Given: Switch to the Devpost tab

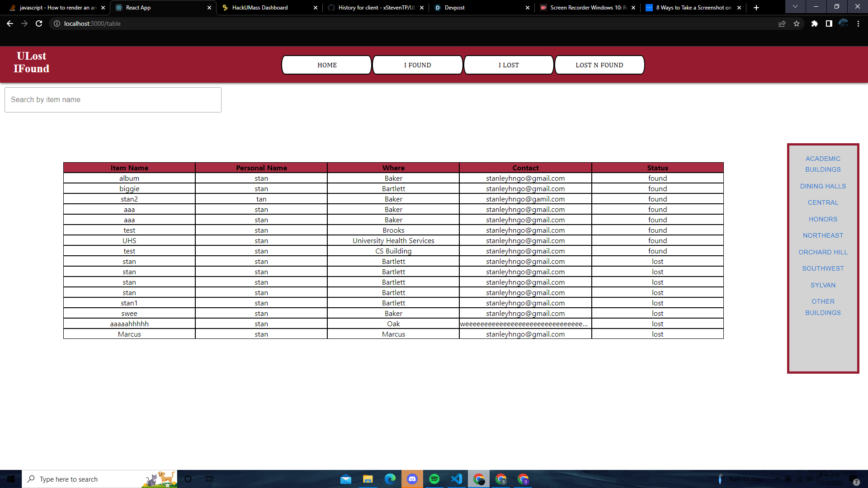Looking at the screenshot, I should click(x=454, y=8).
